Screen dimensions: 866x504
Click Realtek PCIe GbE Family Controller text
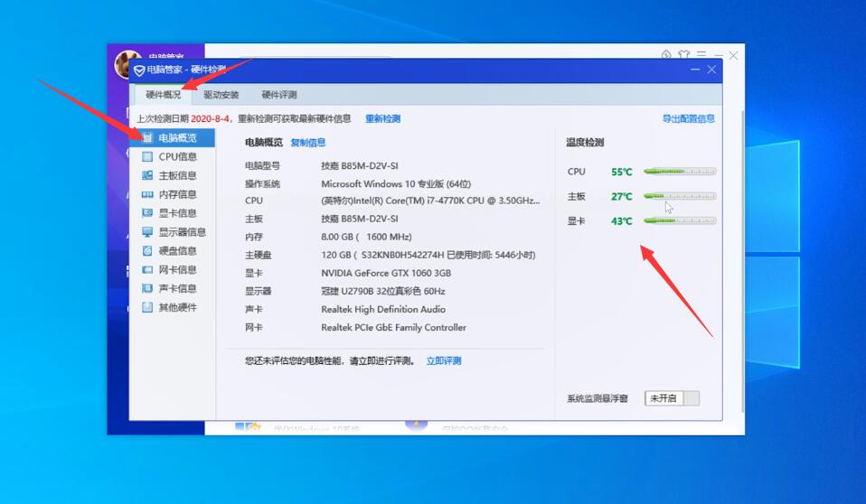[394, 327]
